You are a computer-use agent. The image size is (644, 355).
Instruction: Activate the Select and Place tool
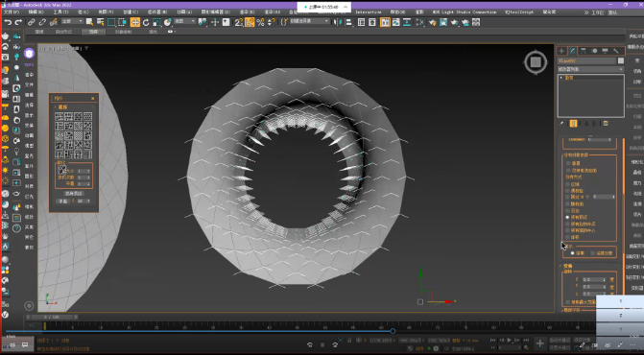coord(167,22)
